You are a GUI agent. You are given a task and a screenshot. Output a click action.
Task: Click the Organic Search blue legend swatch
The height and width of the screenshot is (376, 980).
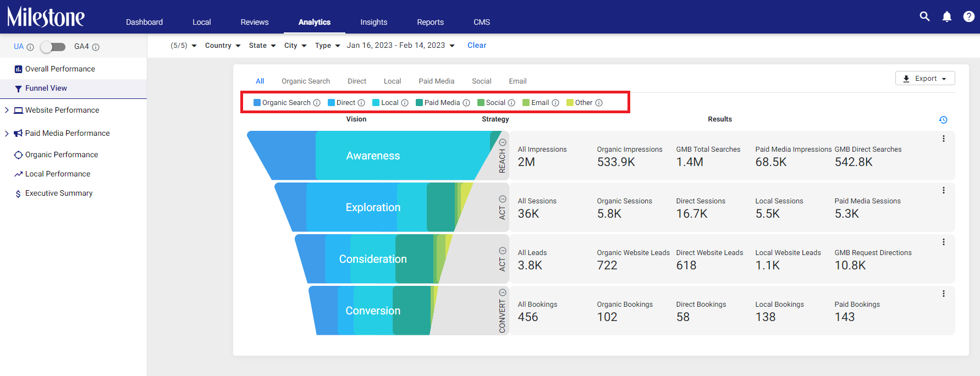click(x=257, y=103)
